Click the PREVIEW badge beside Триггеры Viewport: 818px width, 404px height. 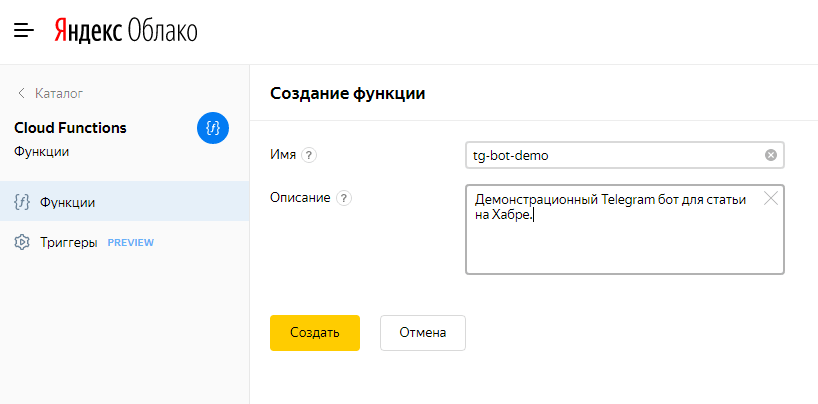tap(130, 243)
